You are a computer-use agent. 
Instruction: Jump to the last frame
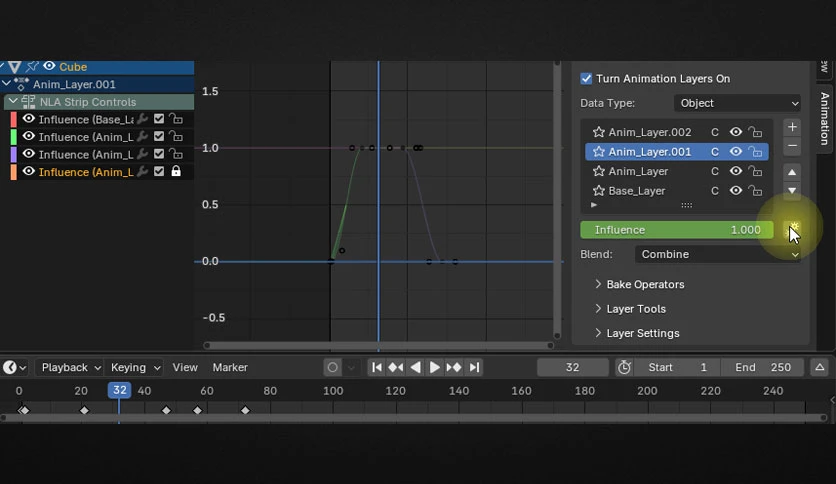tap(474, 367)
